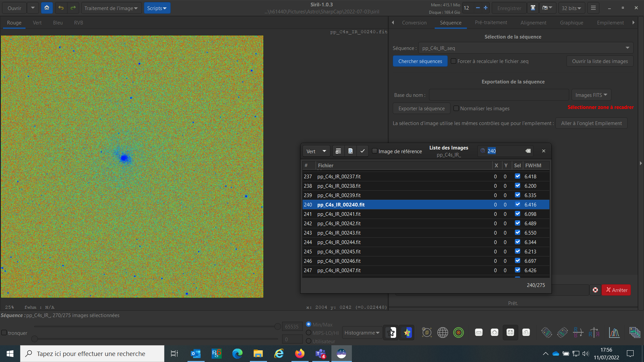The height and width of the screenshot is (362, 644).
Task: Click the Chercher séquences button
Action: click(420, 61)
